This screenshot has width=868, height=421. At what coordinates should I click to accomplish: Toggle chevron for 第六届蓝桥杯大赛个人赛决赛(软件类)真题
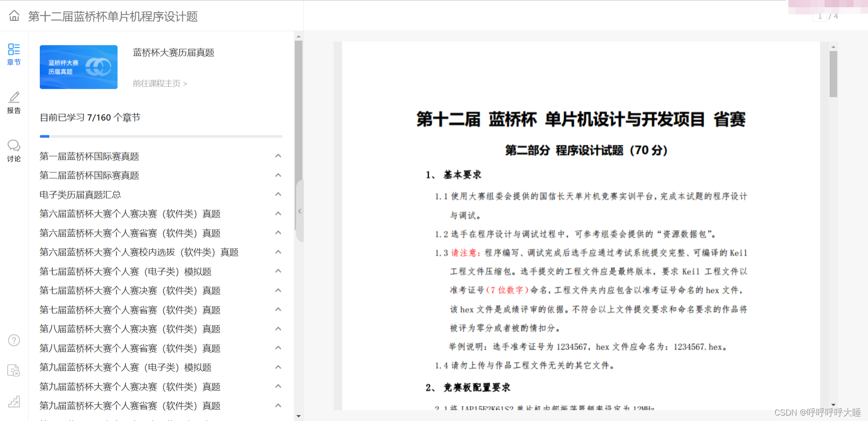click(x=278, y=213)
